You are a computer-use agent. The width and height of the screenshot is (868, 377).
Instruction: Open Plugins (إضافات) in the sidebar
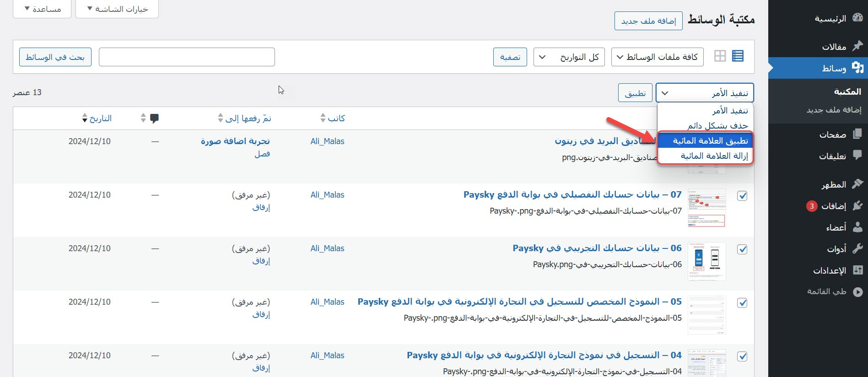pyautogui.click(x=834, y=206)
